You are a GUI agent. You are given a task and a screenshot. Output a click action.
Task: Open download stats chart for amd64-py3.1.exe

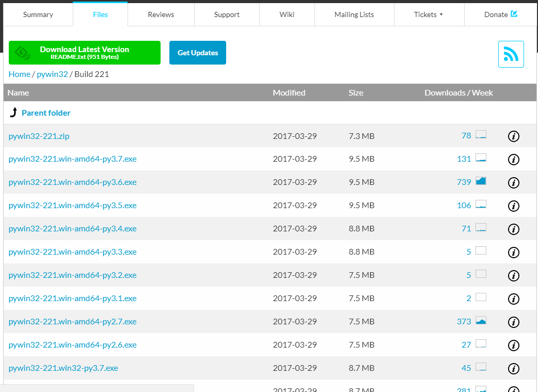[x=481, y=297]
